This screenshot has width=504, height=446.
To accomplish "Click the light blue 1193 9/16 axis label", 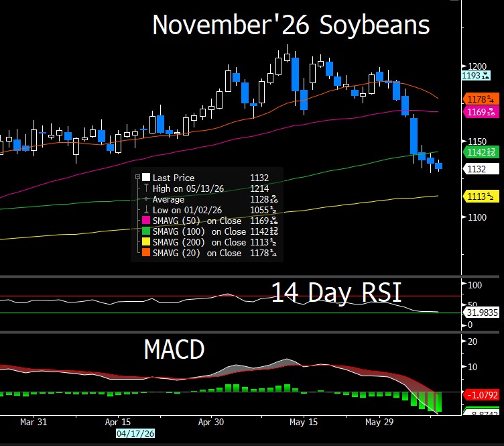I will tap(476, 76).
